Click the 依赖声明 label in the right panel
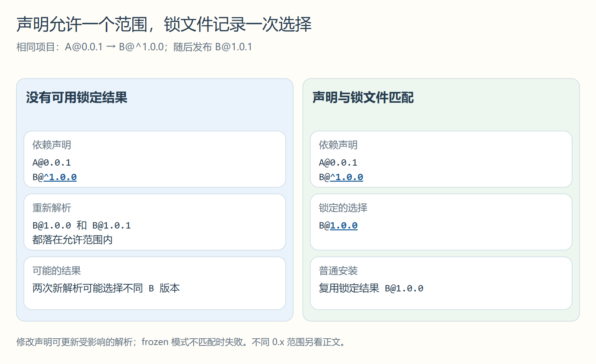The height and width of the screenshot is (364, 596). point(338,145)
